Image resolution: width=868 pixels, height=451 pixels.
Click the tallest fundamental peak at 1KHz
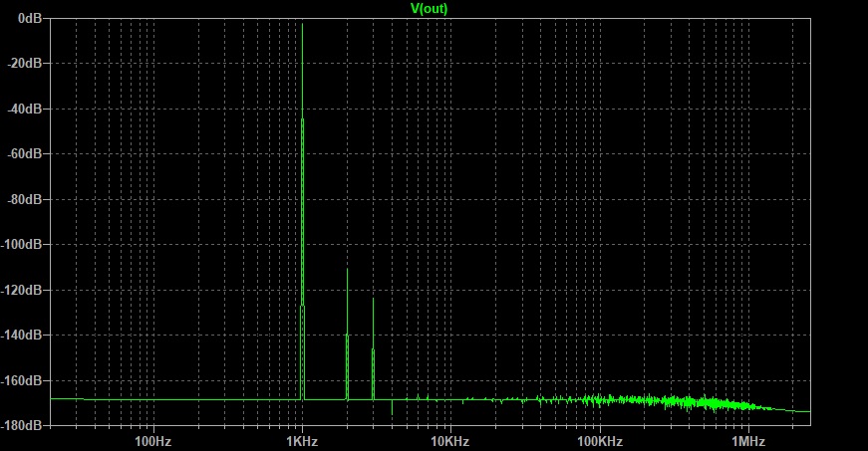coord(302,212)
